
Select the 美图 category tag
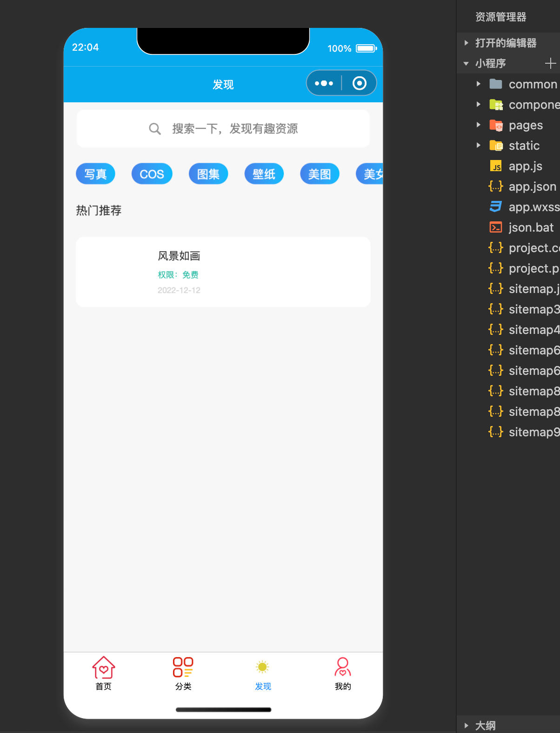coord(320,174)
